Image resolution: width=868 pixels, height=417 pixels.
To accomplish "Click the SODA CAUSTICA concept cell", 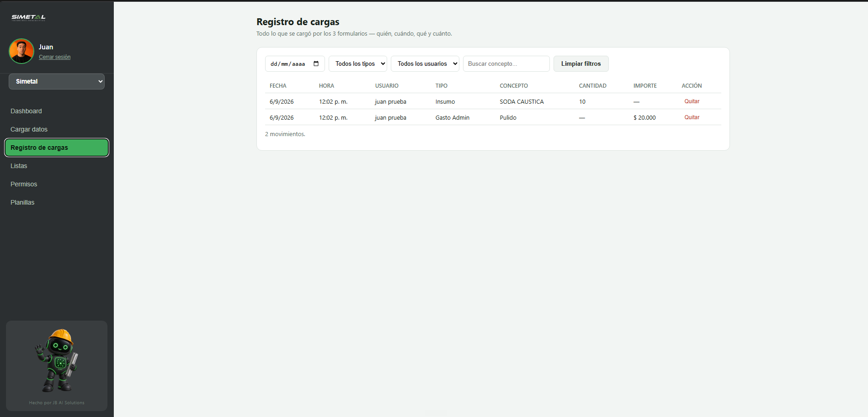I will [522, 101].
